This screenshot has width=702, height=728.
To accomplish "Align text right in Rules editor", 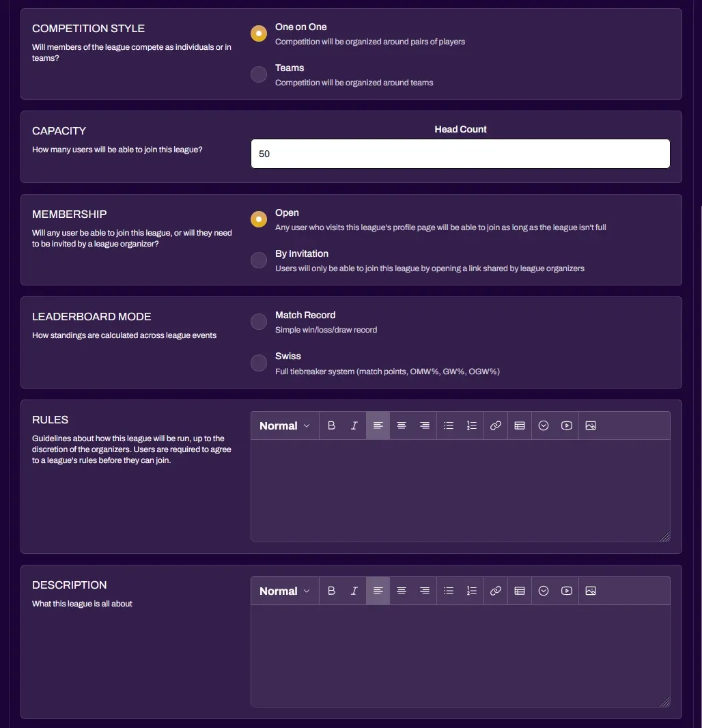I will tap(424, 425).
